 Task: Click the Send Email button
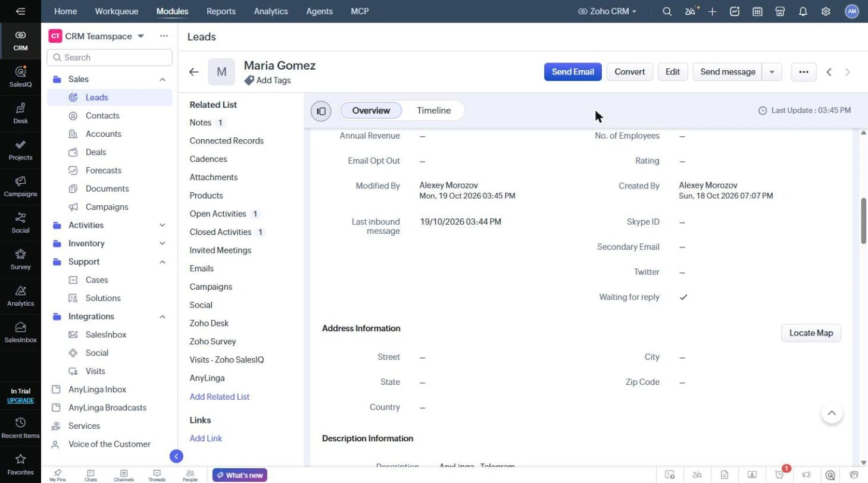click(573, 72)
